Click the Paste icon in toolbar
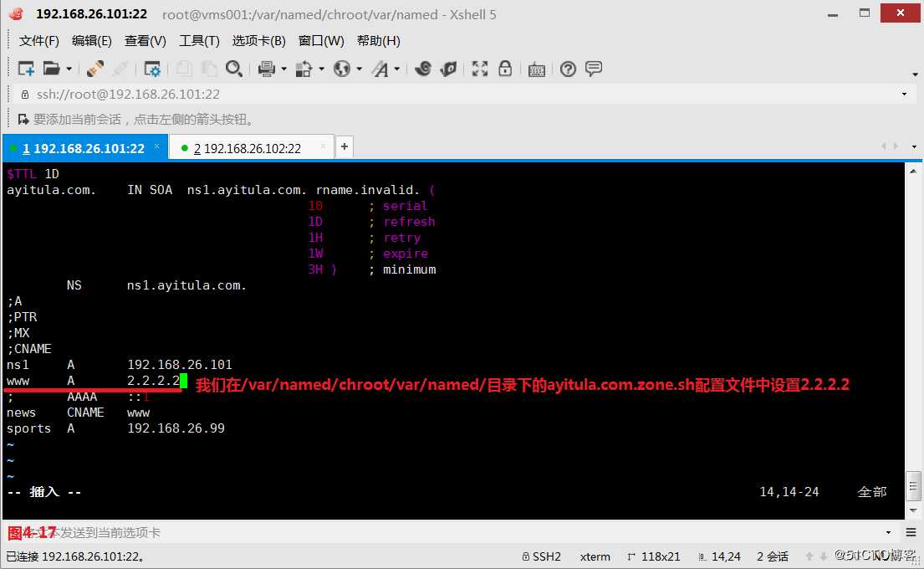924x569 pixels. [x=208, y=69]
